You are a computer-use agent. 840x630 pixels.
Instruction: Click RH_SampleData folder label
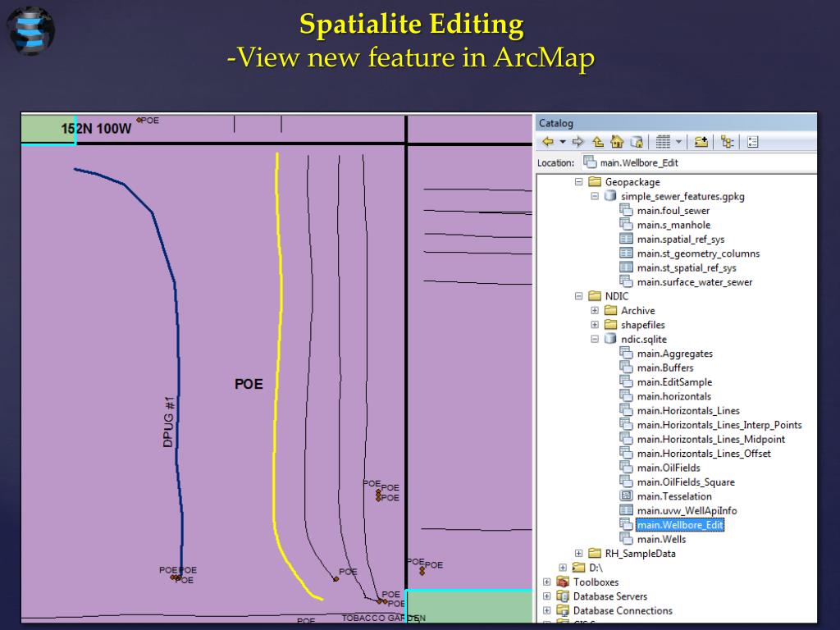point(640,554)
